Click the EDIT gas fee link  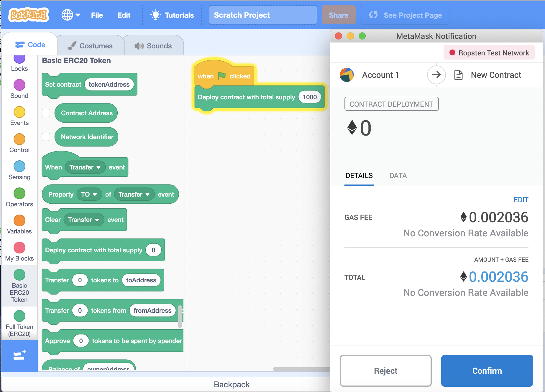521,200
